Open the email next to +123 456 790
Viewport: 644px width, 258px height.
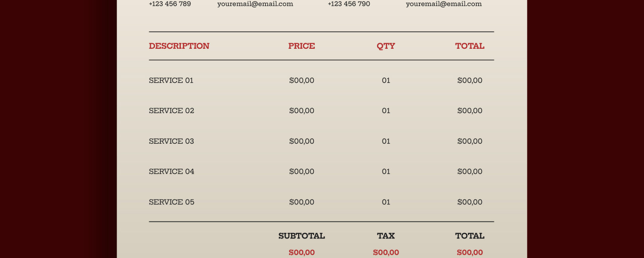pyautogui.click(x=443, y=4)
